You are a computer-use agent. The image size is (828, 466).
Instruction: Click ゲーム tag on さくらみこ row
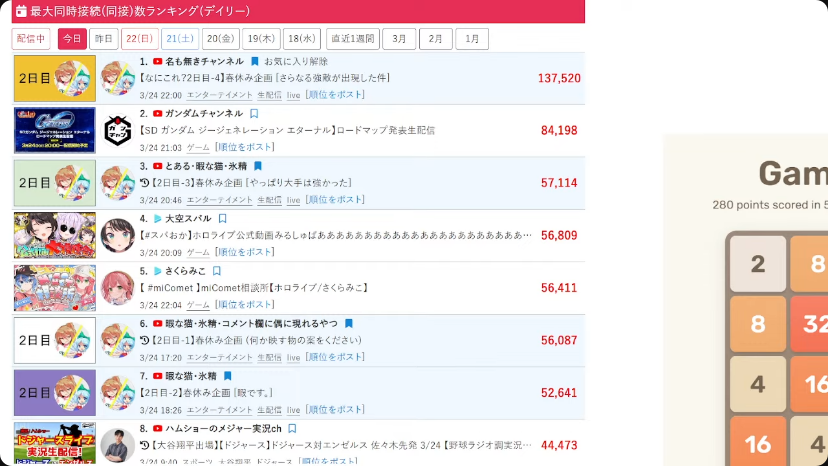pos(198,305)
